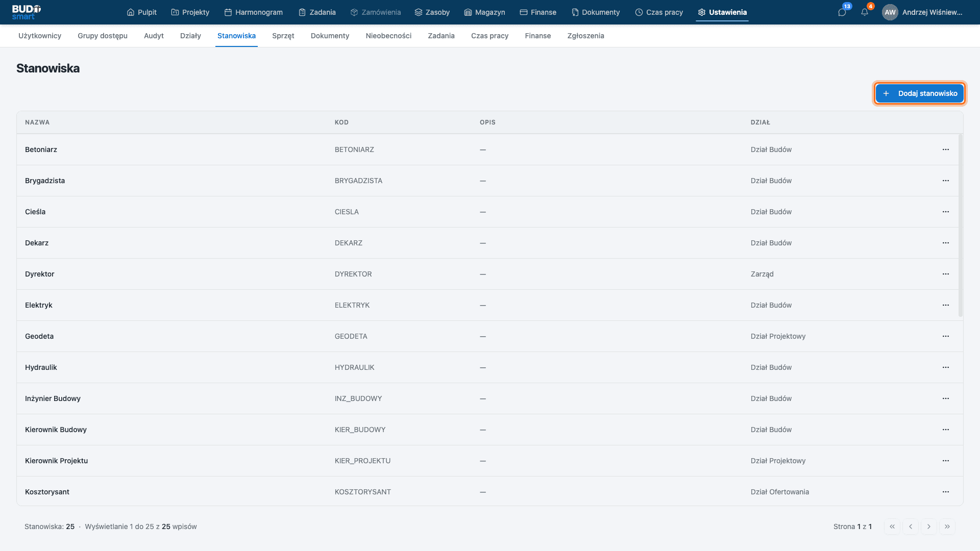Open row actions for Kosztorysant
980x551 pixels.
point(946,492)
